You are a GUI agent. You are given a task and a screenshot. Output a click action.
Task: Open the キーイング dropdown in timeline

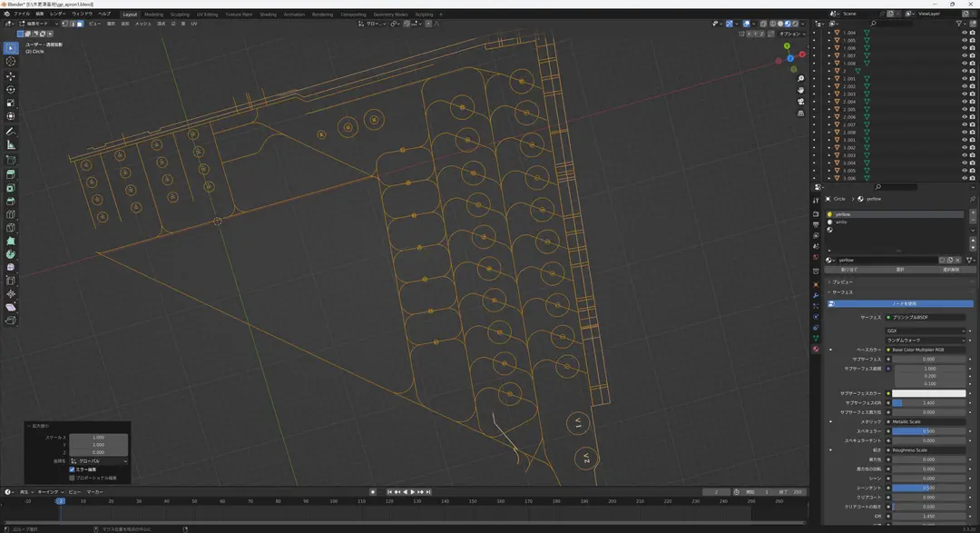49,492
